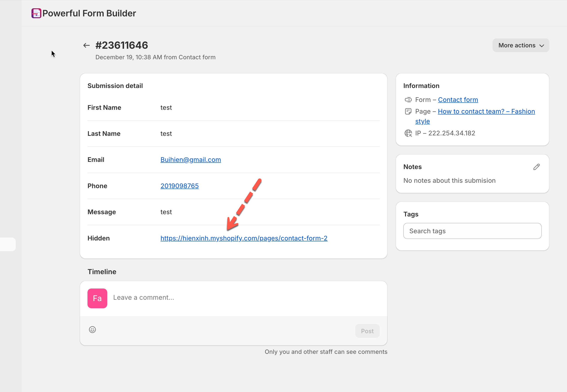The image size is (567, 392).
Task: Open the Contact form link
Action: 458,100
